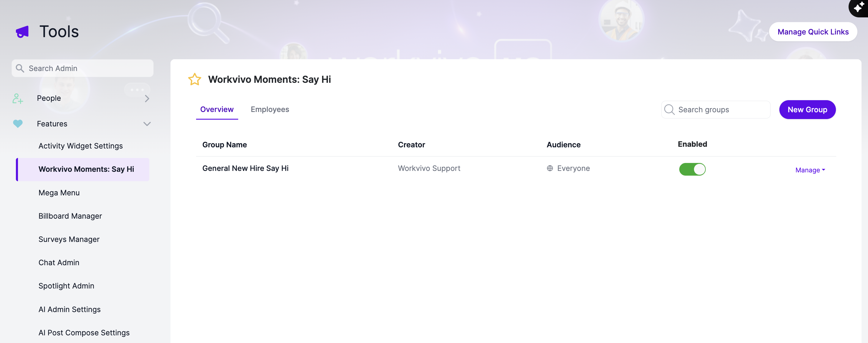The width and height of the screenshot is (868, 343).
Task: Open Billboard Manager
Action: (70, 216)
